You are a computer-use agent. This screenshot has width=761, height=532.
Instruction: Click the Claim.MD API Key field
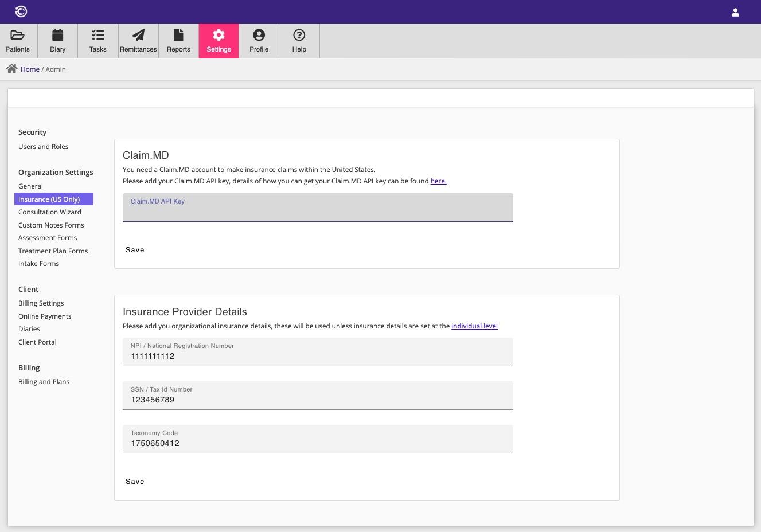(318, 210)
